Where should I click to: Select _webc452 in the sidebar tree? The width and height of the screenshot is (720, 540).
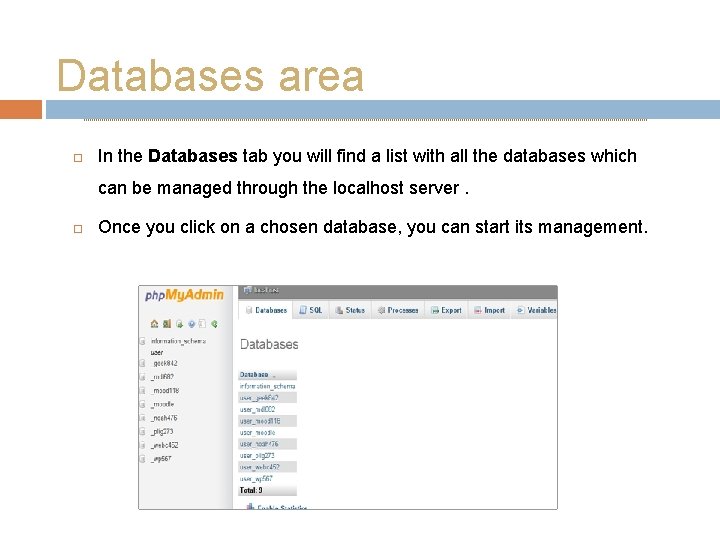164,445
